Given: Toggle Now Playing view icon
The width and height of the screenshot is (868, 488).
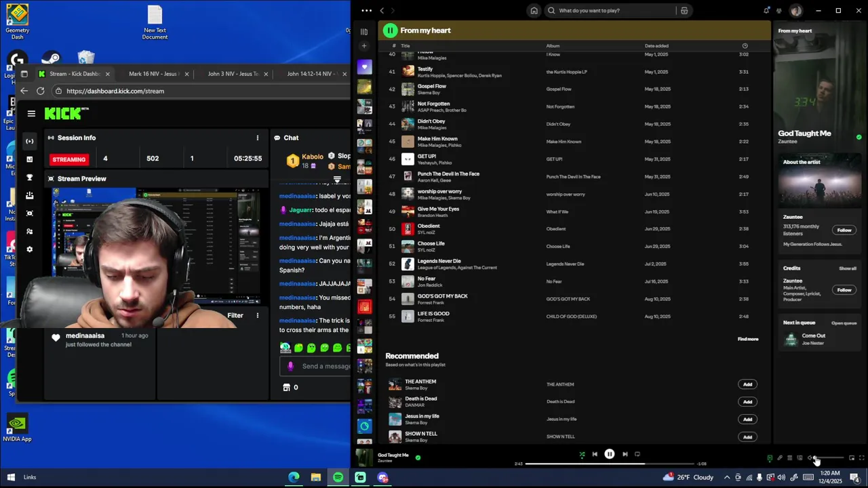Looking at the screenshot, I should click(770, 458).
